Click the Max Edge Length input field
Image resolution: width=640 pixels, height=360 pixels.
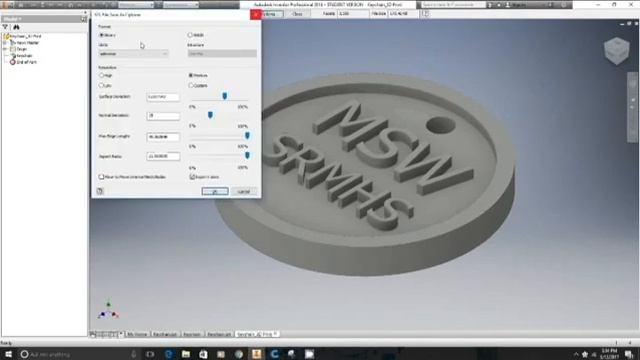(x=163, y=137)
